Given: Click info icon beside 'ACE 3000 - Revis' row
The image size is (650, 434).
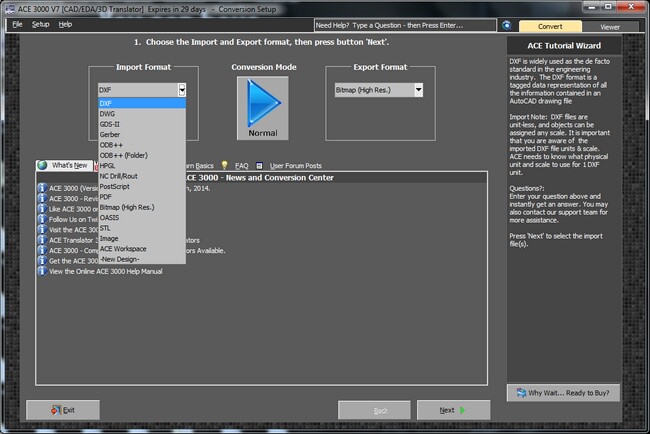Looking at the screenshot, I should [x=42, y=199].
